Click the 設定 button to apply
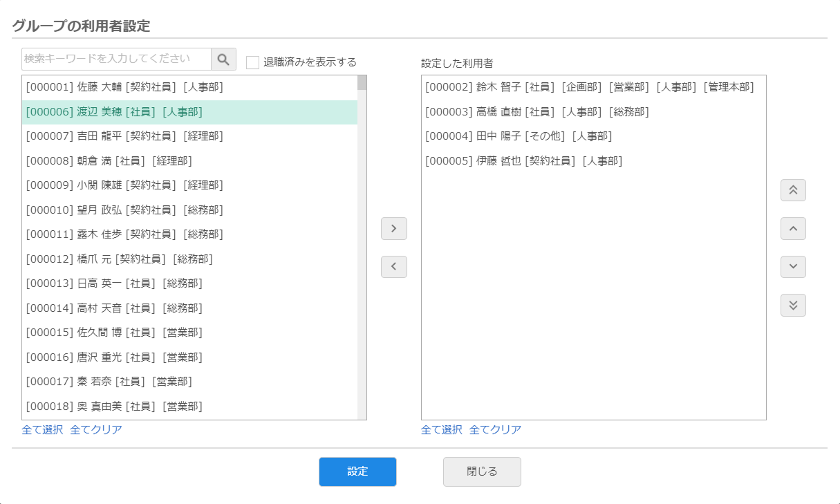This screenshot has width=840, height=504. click(x=357, y=472)
